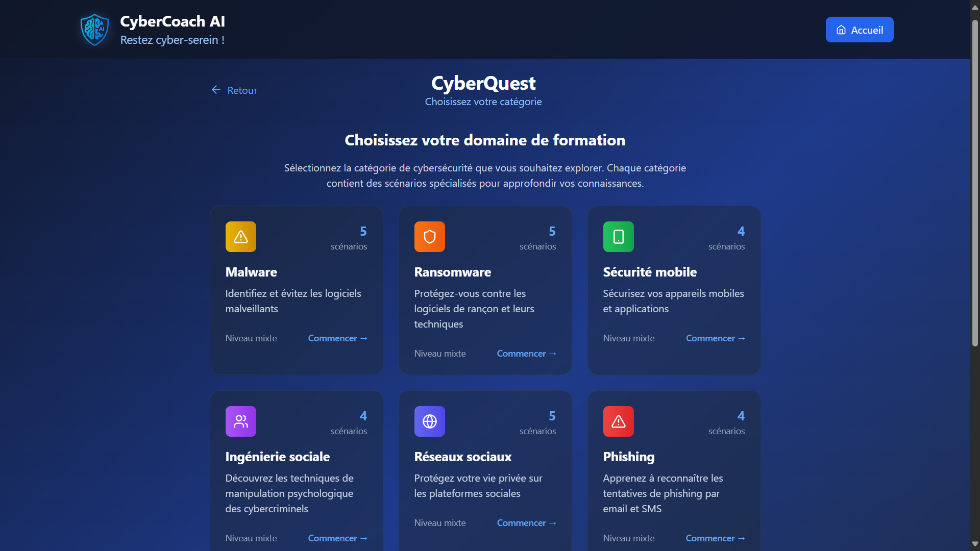The image size is (980, 551).
Task: Click the yellow Malware warning icon
Action: tap(241, 237)
